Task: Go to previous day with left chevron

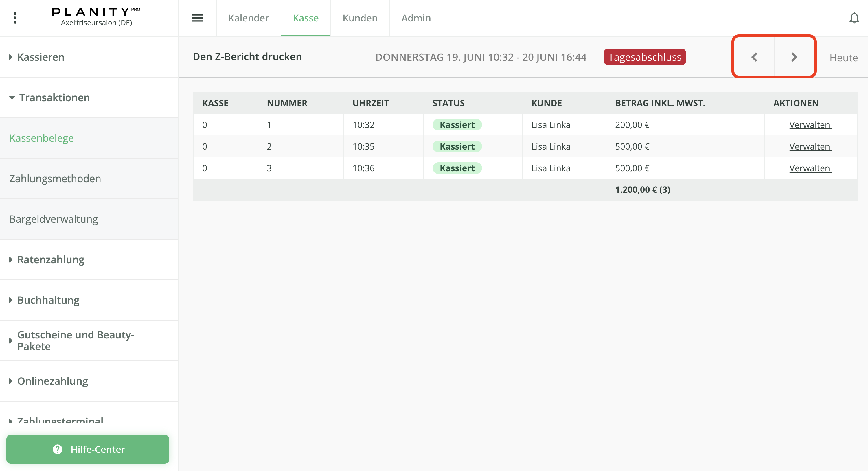Action: [x=754, y=57]
